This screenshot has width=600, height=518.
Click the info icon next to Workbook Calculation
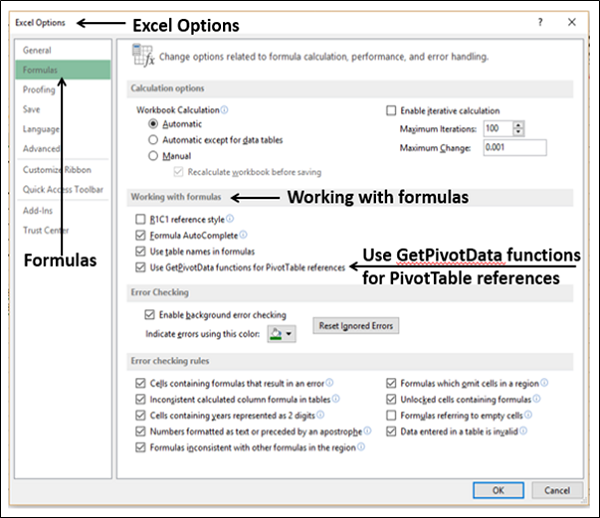coord(224,110)
